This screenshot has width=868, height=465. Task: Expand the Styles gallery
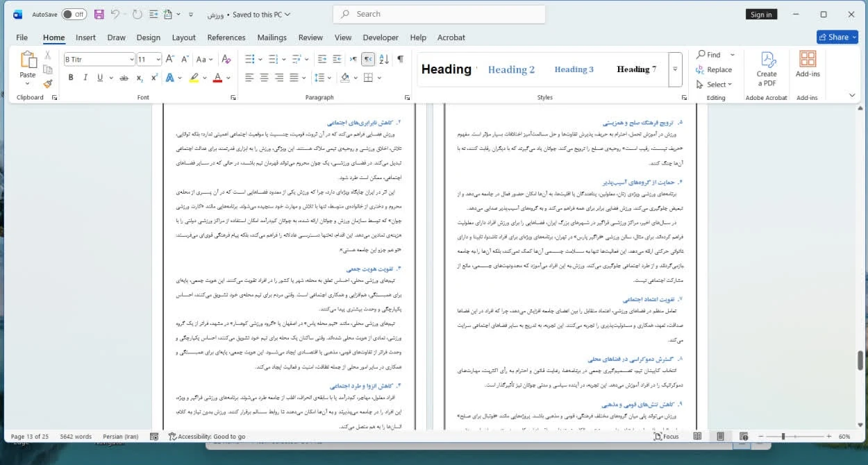[x=675, y=69]
